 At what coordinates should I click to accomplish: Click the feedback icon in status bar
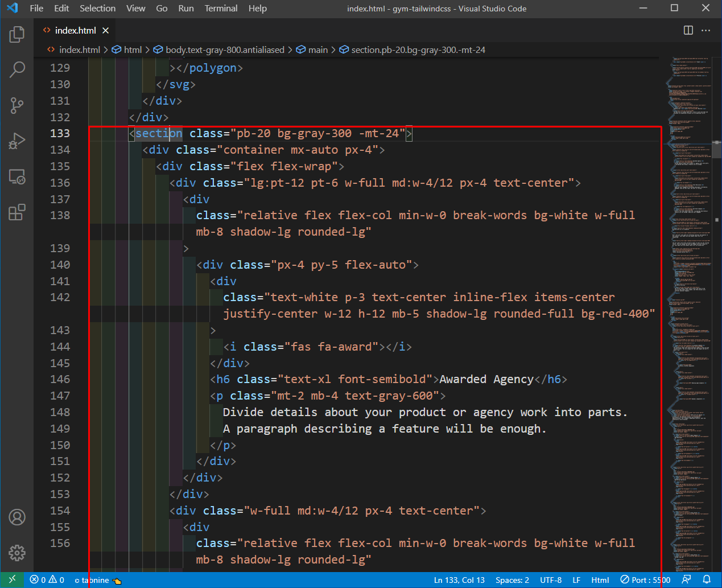pos(687,580)
